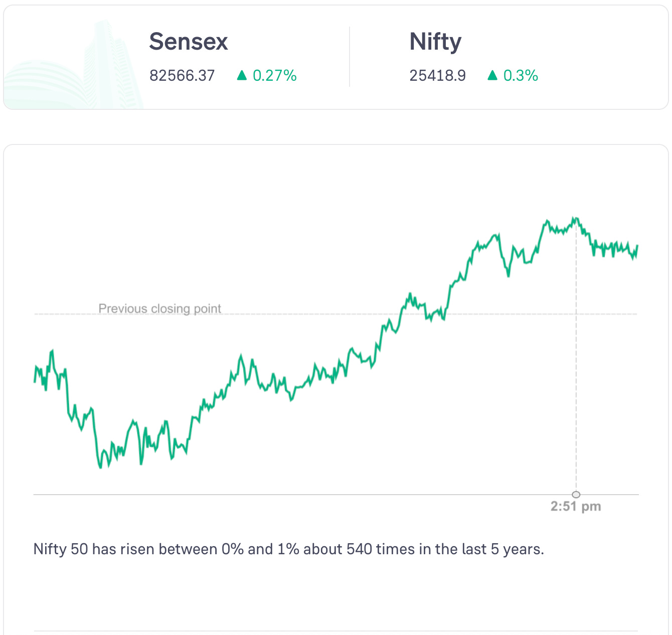Screen dimensions: 672x635
Task: Select the Nifty heading
Action: 435,42
